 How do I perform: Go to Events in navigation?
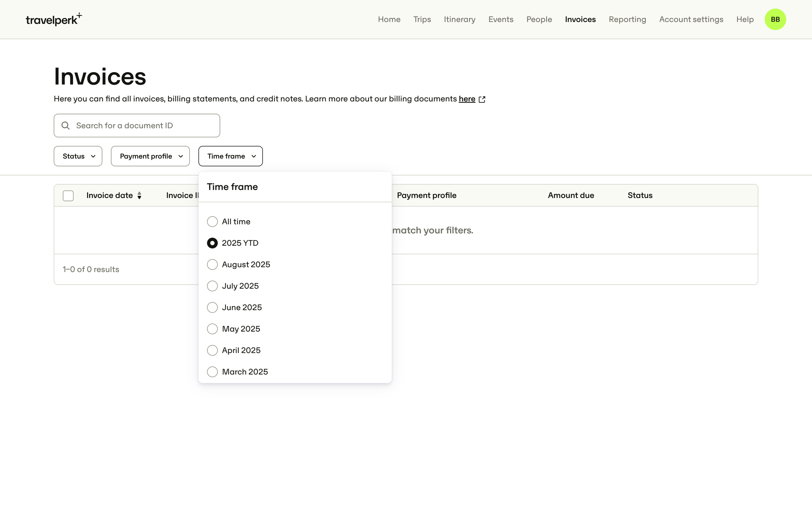point(501,19)
